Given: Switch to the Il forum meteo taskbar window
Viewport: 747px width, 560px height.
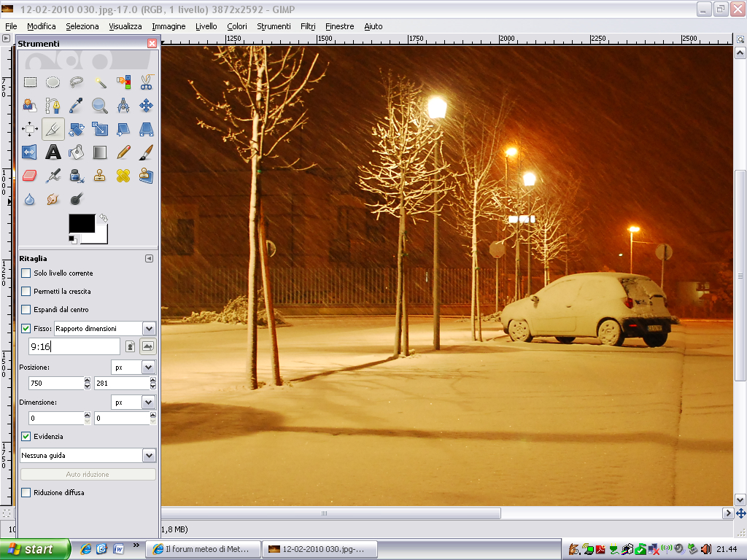Looking at the screenshot, I should click(x=203, y=549).
